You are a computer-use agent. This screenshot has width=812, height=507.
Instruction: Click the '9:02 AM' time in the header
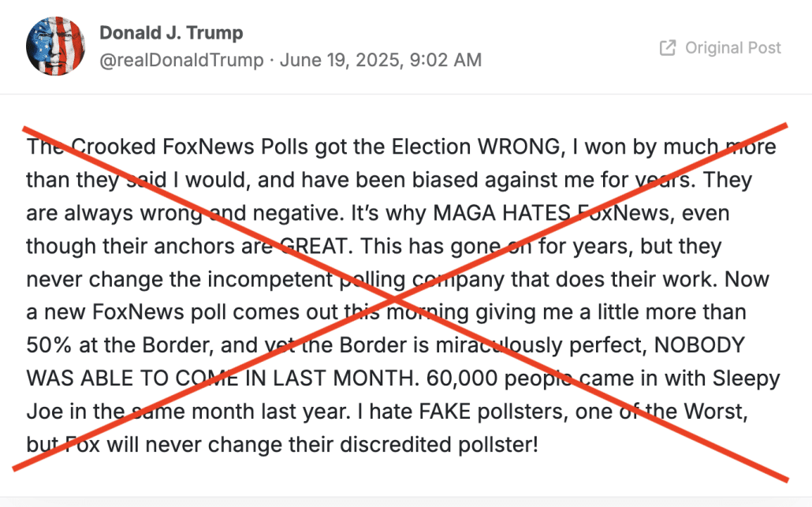(x=445, y=60)
